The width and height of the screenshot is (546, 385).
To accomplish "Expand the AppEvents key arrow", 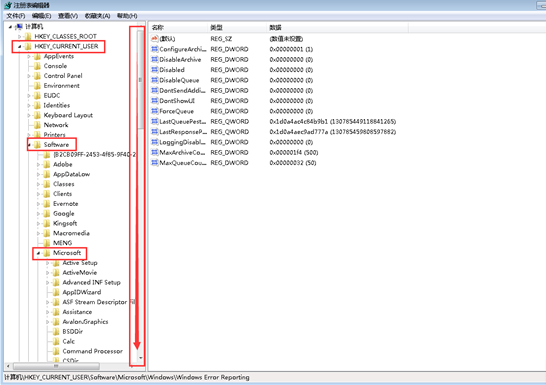I will pos(29,56).
